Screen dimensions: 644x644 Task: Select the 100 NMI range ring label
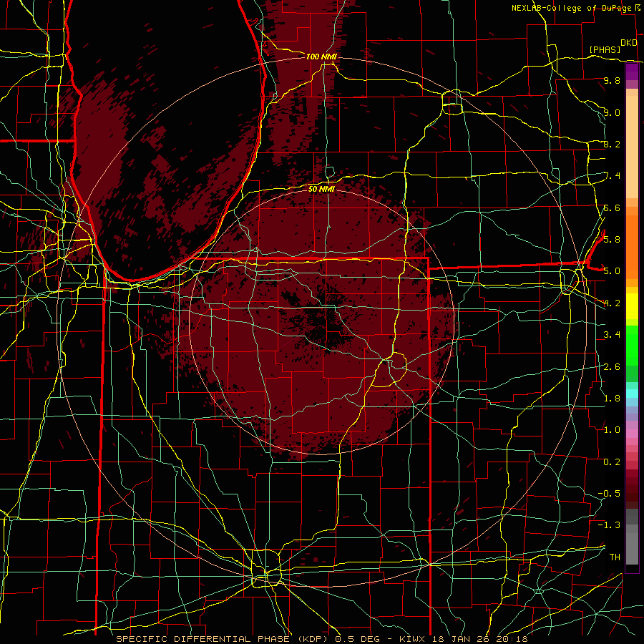tap(321, 57)
